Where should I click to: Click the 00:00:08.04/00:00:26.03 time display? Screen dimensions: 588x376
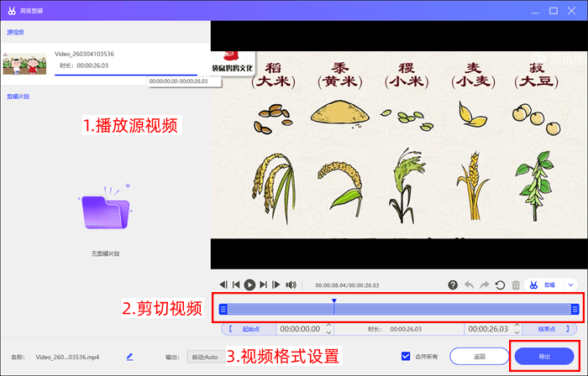pyautogui.click(x=347, y=285)
